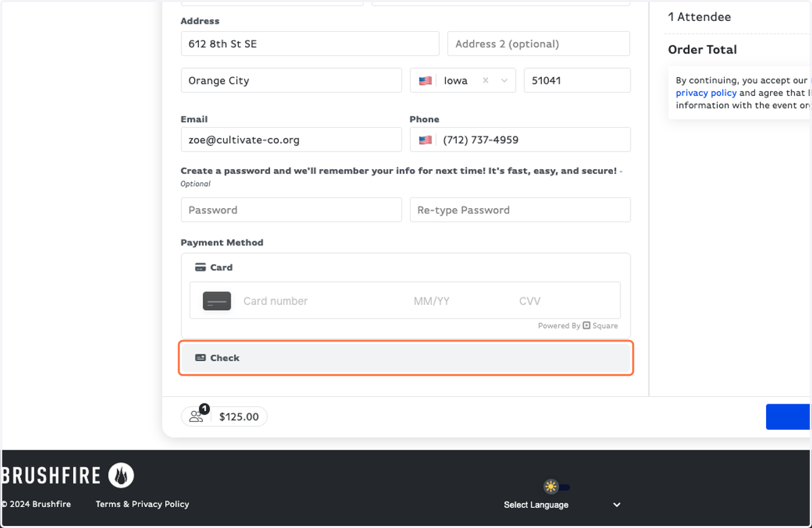Expand the state dropdown arrow
This screenshot has height=528, width=812.
(504, 80)
